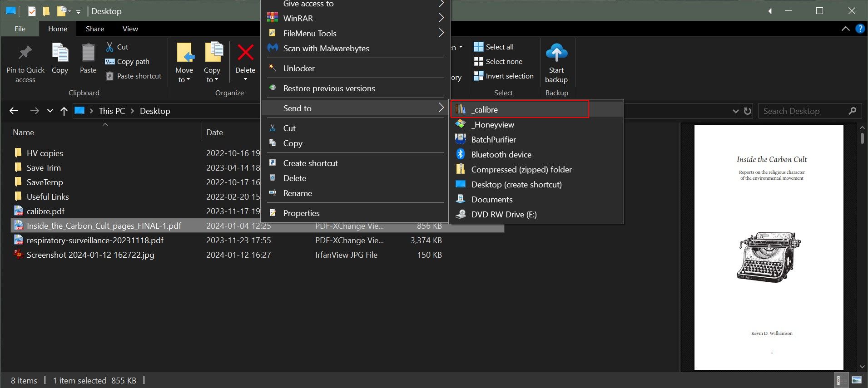
Task: Choose Create shortcut from context menu
Action: [355, 163]
